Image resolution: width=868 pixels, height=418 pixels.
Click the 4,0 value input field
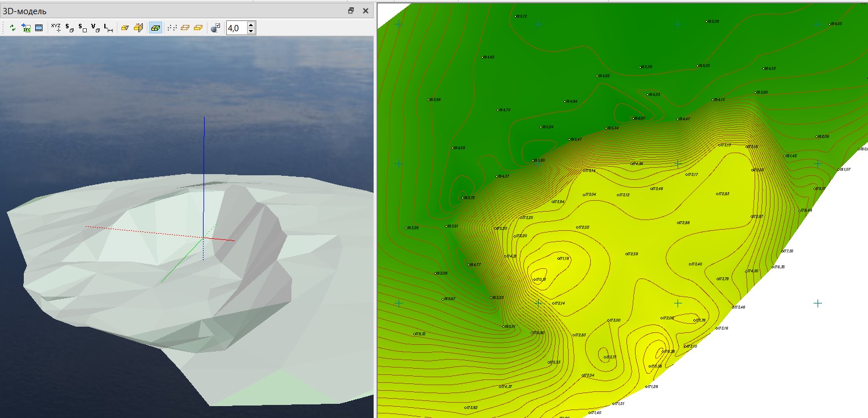click(236, 28)
